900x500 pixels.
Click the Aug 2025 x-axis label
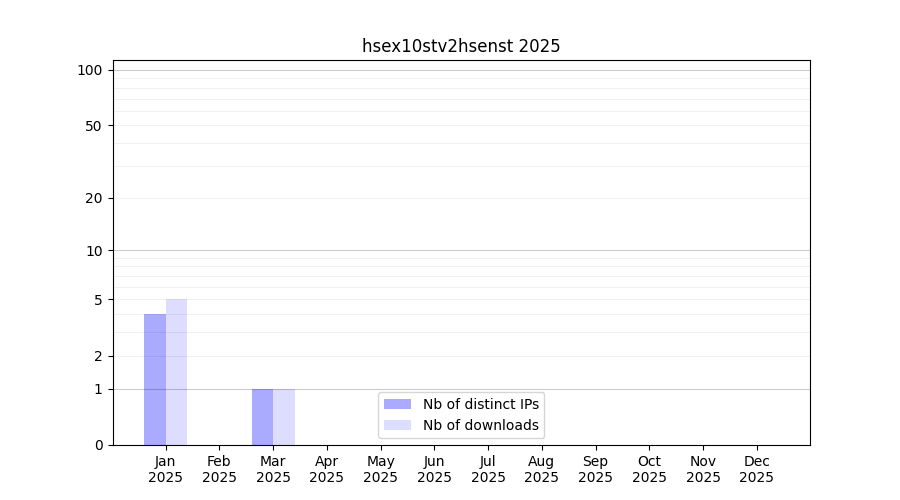click(542, 469)
